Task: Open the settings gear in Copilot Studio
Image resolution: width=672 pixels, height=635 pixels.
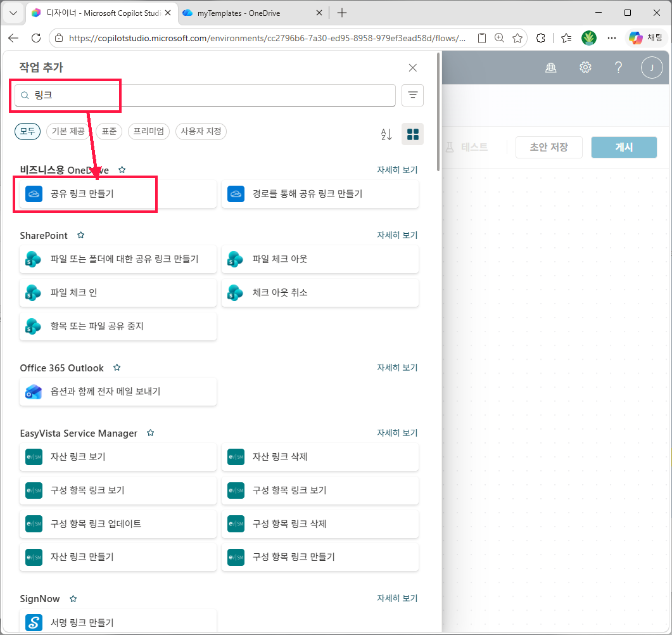Action: coord(585,67)
